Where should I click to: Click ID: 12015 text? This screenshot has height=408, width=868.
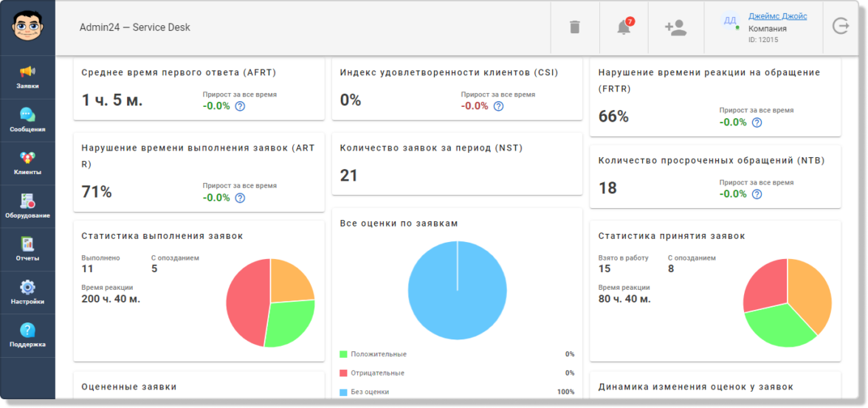763,40
